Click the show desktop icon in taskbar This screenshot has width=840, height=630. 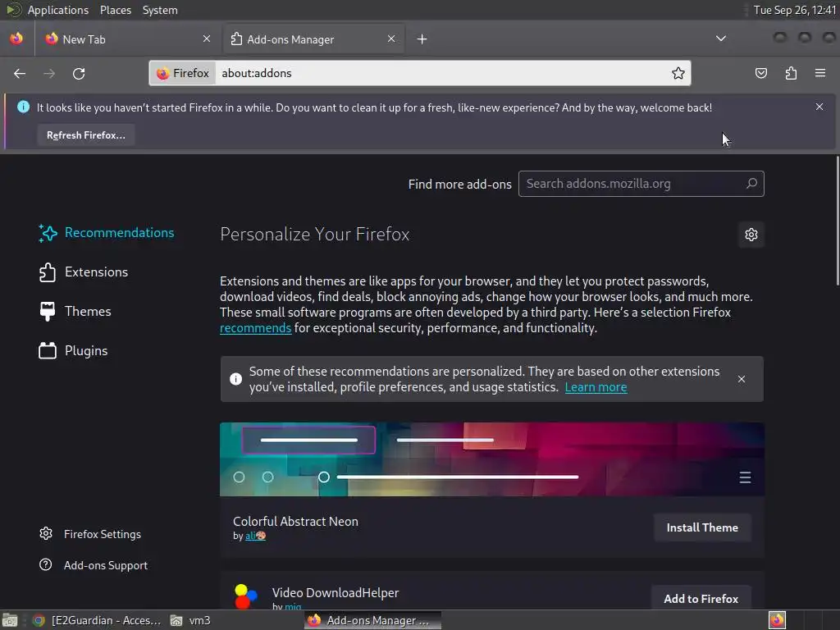coord(10,620)
